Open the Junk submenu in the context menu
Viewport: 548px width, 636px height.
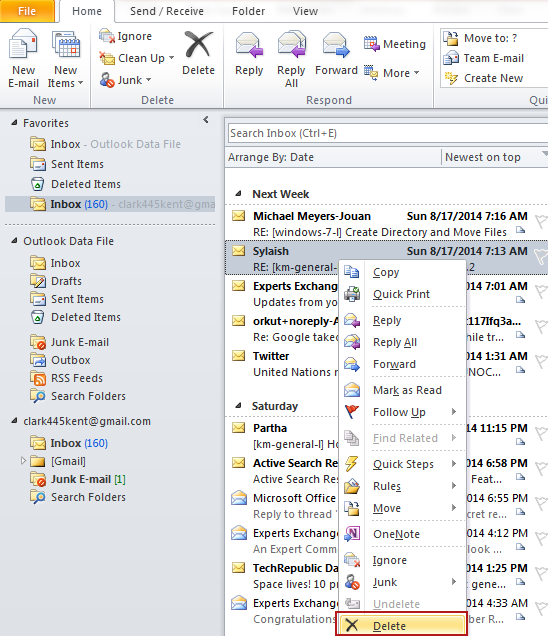click(402, 582)
